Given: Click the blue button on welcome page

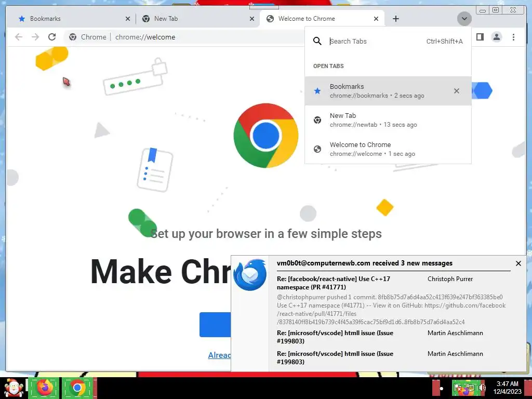Looking at the screenshot, I should pyautogui.click(x=215, y=325).
